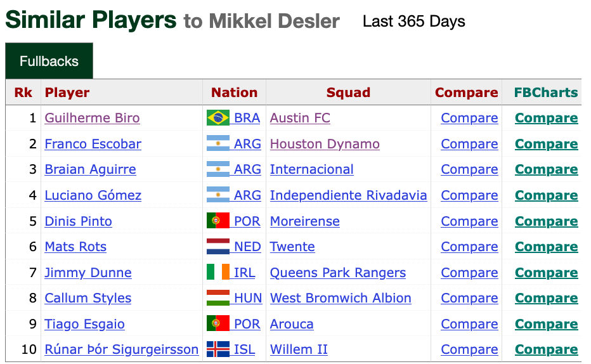Click the Portugal flag in Dinis Pinto row
The image size is (591, 364).
pyautogui.click(x=218, y=221)
